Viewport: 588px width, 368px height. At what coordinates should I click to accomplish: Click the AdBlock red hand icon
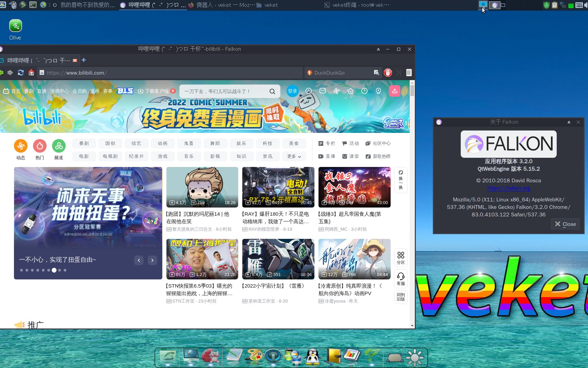tap(388, 73)
